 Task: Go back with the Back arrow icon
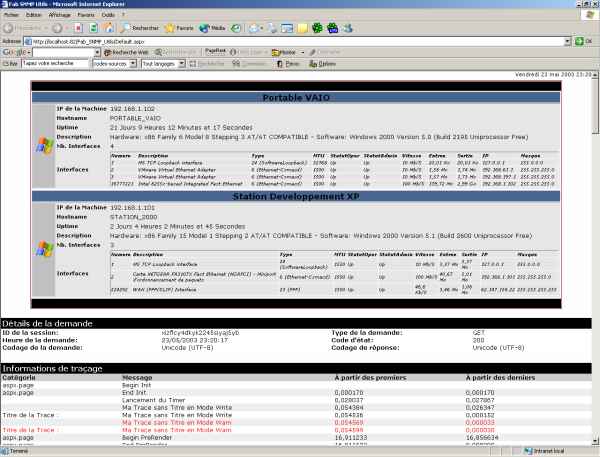[8, 28]
